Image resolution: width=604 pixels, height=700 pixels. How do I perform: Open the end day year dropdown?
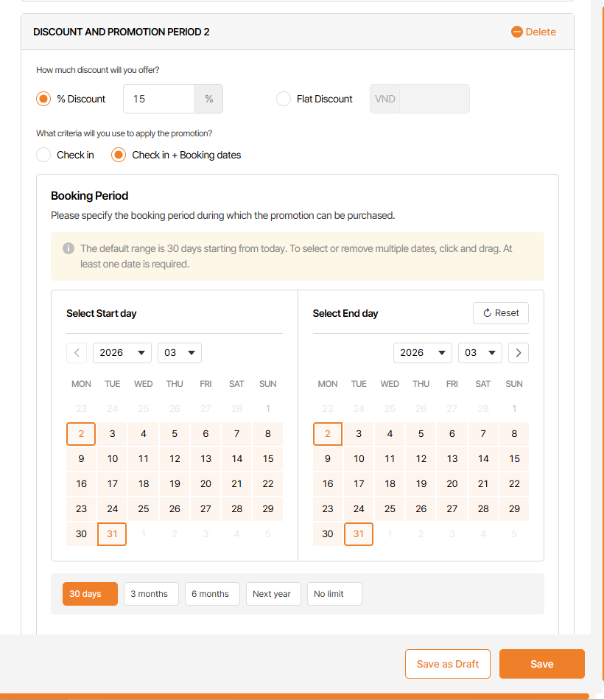pyautogui.click(x=423, y=353)
